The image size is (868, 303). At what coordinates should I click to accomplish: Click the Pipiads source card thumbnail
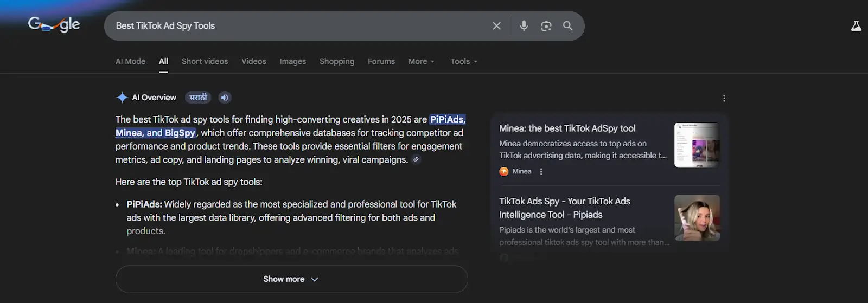coord(697,218)
